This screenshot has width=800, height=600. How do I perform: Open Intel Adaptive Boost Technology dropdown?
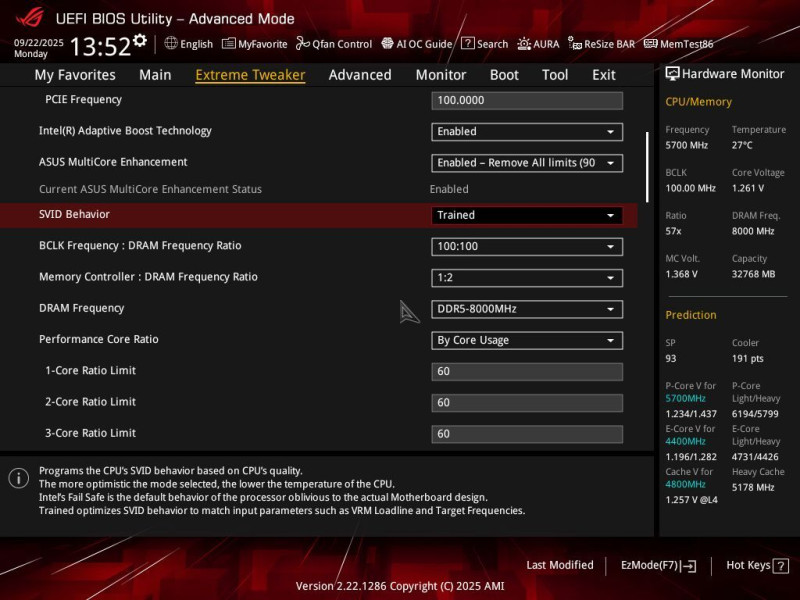[527, 132]
